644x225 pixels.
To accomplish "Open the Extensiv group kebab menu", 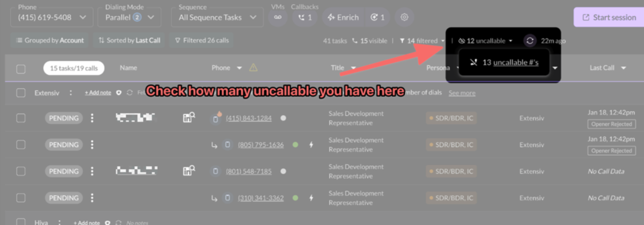I will pyautogui.click(x=71, y=93).
